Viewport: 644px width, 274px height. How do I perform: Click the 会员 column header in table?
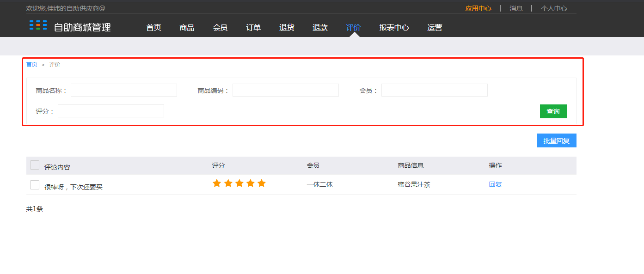tap(313, 165)
